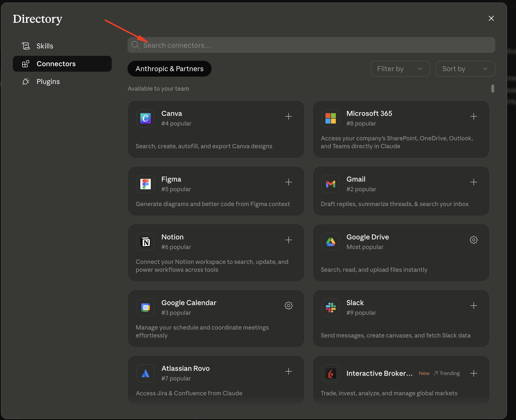Click the Microsoft 365 logo icon
The height and width of the screenshot is (420, 516).
(x=331, y=118)
